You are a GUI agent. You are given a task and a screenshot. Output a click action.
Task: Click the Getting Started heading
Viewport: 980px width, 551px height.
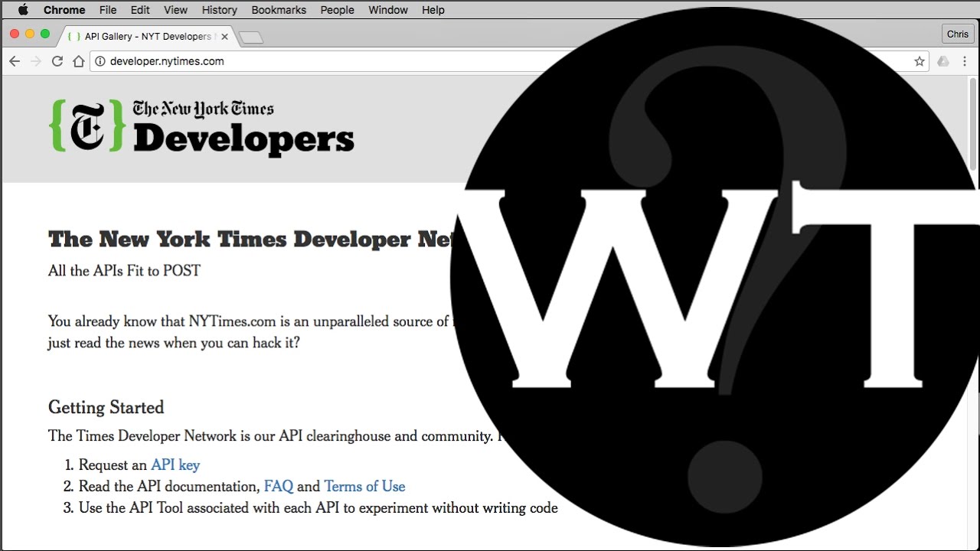tap(106, 407)
